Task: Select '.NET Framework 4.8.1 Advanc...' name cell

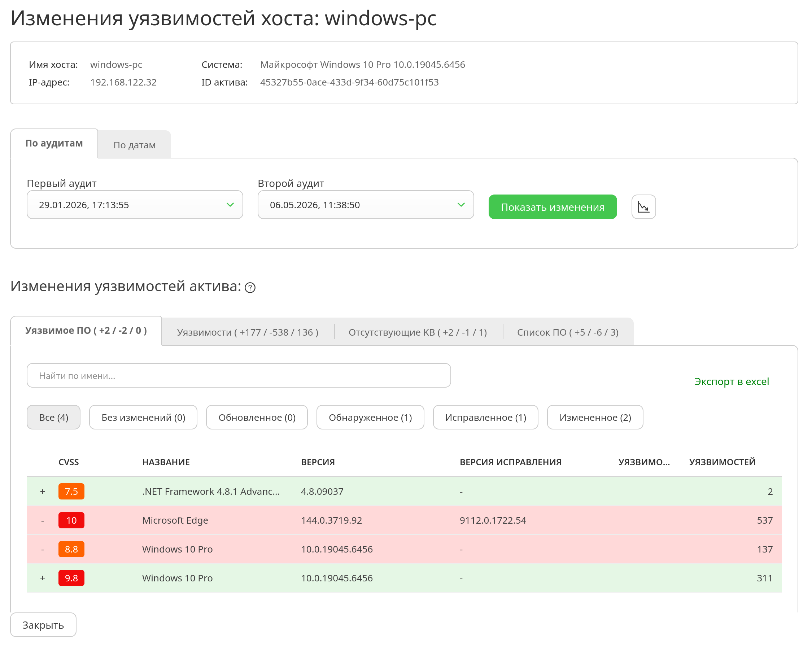Action: (211, 491)
